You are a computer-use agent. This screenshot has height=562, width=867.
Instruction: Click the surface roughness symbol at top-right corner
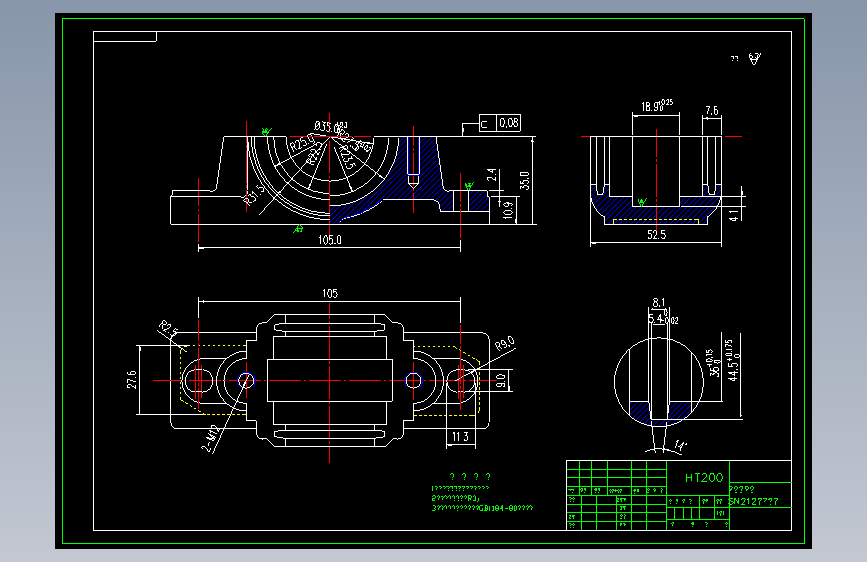tap(755, 59)
